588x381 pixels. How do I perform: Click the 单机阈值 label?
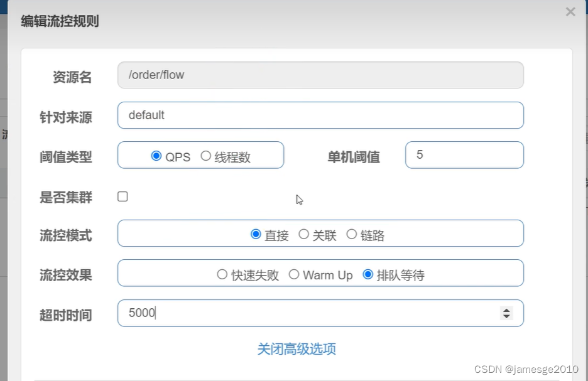(x=354, y=157)
